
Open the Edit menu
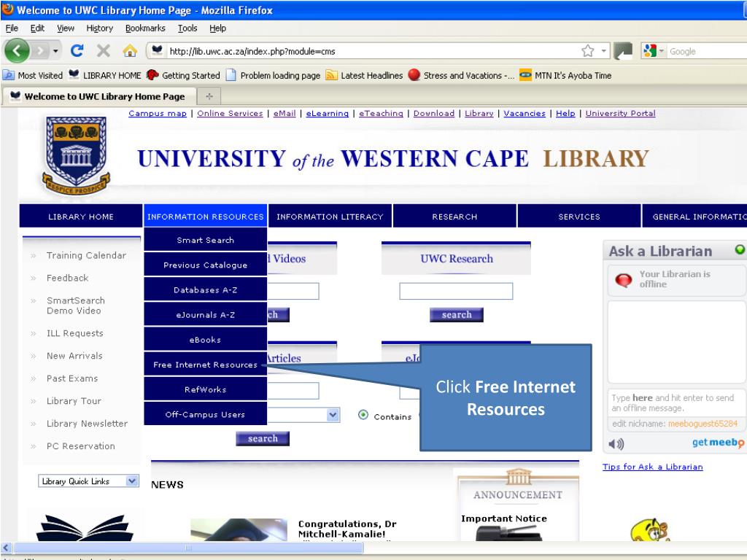click(37, 28)
